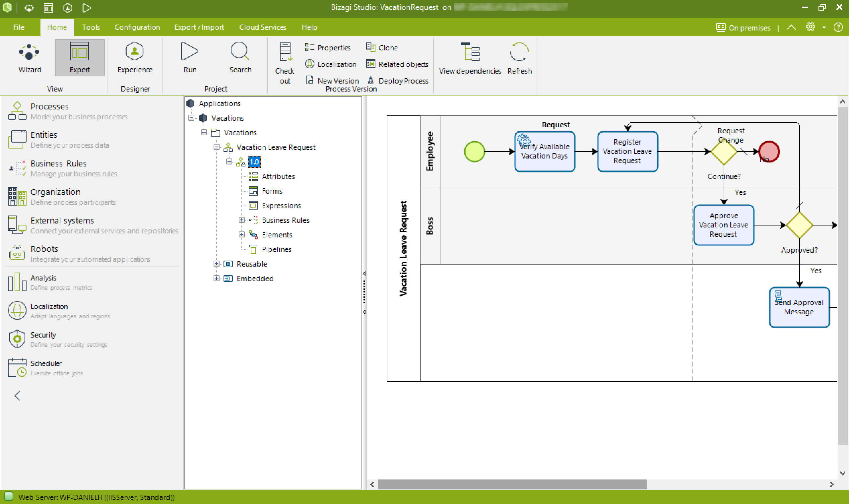Open the File menu

[x=19, y=27]
